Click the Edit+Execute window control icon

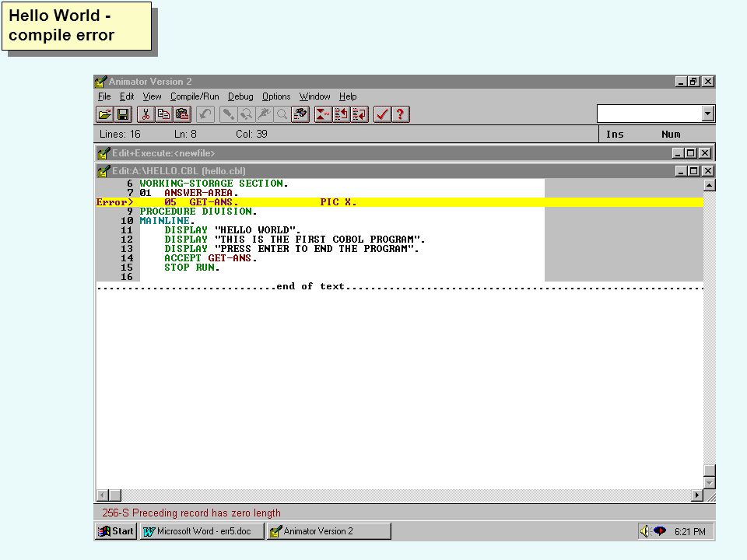pyautogui.click(x=103, y=153)
